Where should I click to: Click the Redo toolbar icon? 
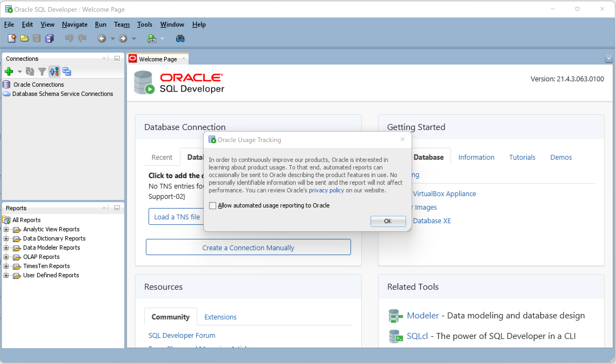point(82,39)
